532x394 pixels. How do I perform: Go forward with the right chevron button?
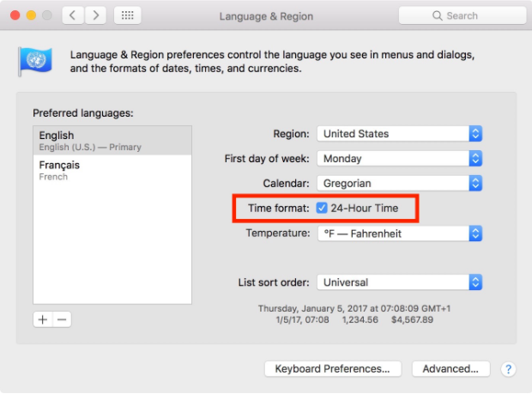coord(95,15)
